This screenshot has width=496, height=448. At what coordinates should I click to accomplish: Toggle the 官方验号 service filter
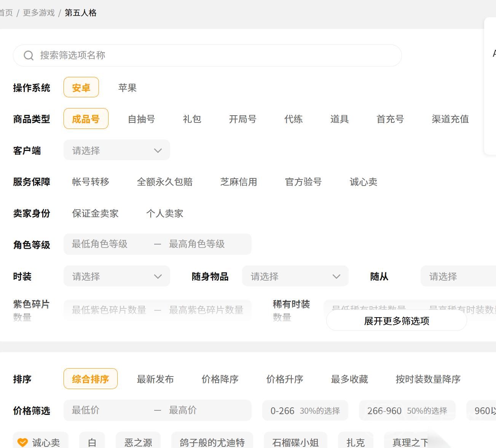303,182
